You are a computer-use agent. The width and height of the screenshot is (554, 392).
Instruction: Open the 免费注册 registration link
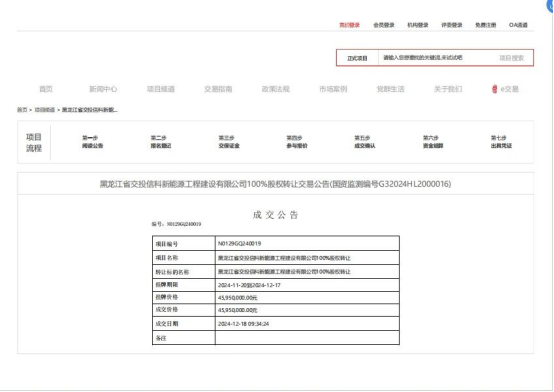(x=485, y=25)
